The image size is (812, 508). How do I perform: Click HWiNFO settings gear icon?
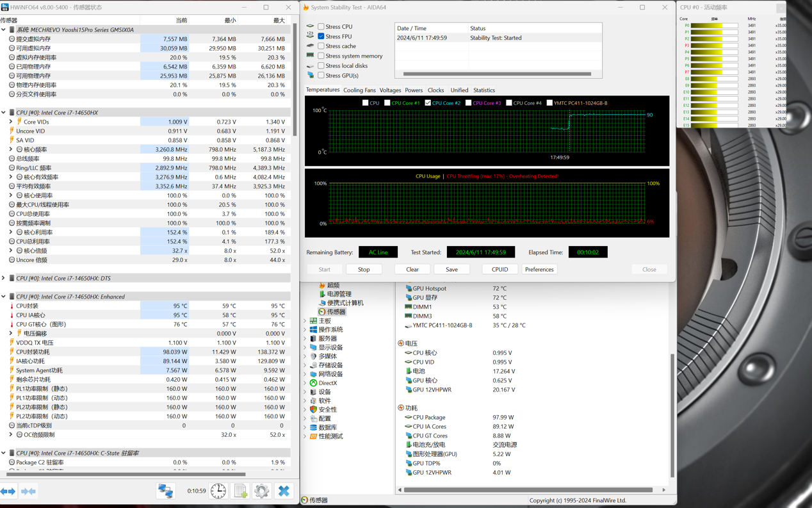(x=261, y=491)
